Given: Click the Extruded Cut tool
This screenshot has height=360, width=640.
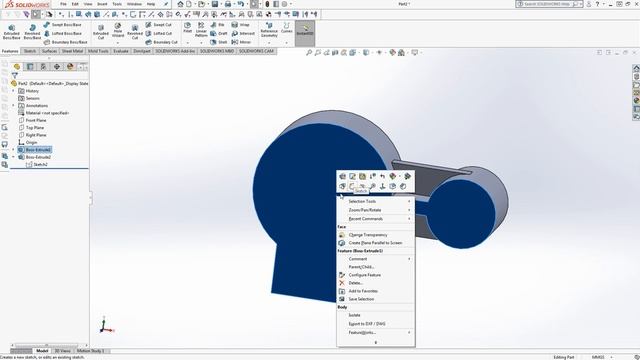Looking at the screenshot, I should point(101,32).
